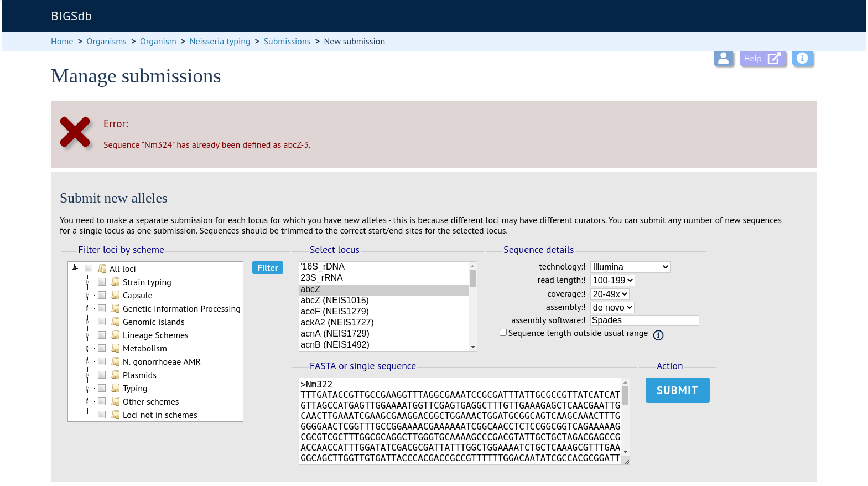
Task: Check the Other schemes checkbox
Action: click(x=102, y=401)
